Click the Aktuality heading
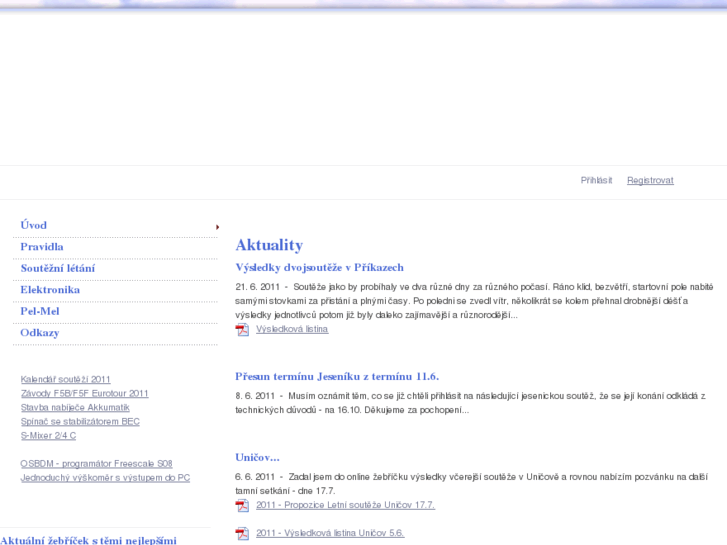 (269, 245)
